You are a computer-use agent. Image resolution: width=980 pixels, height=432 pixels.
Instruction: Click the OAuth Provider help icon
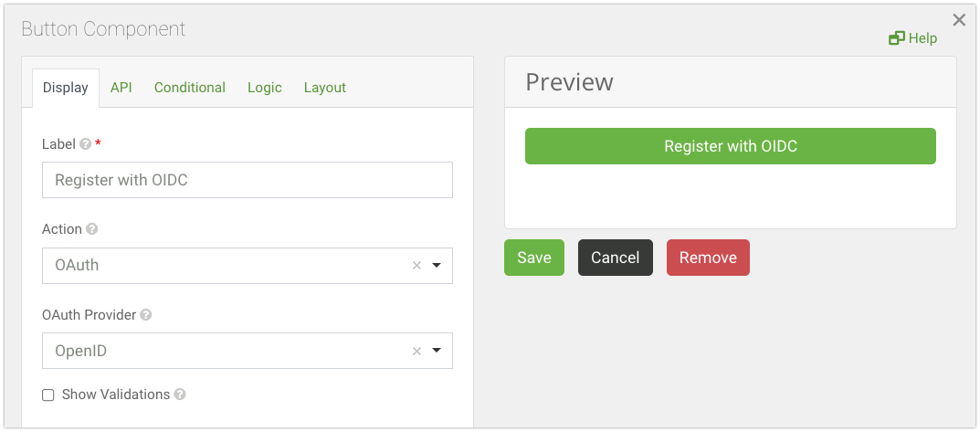[146, 315]
